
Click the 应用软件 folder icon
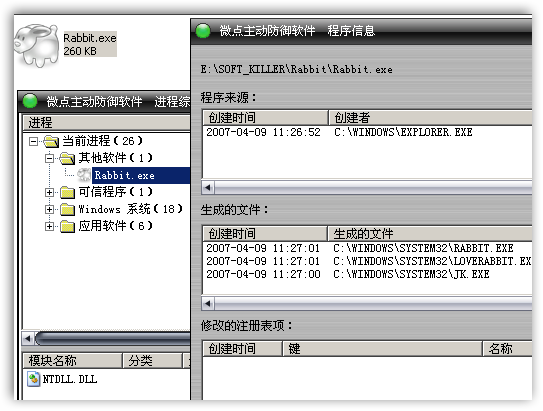[67, 226]
